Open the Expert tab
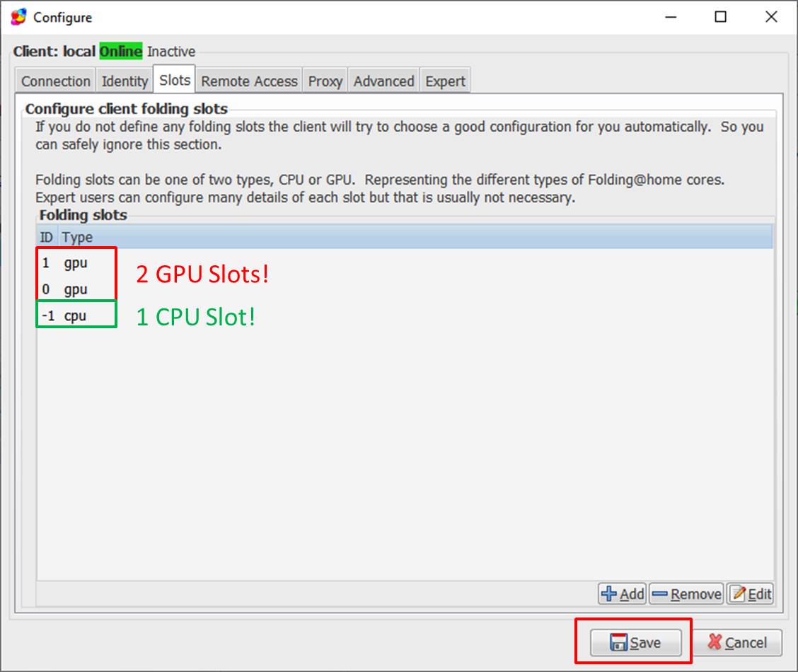The image size is (798, 672). (444, 81)
